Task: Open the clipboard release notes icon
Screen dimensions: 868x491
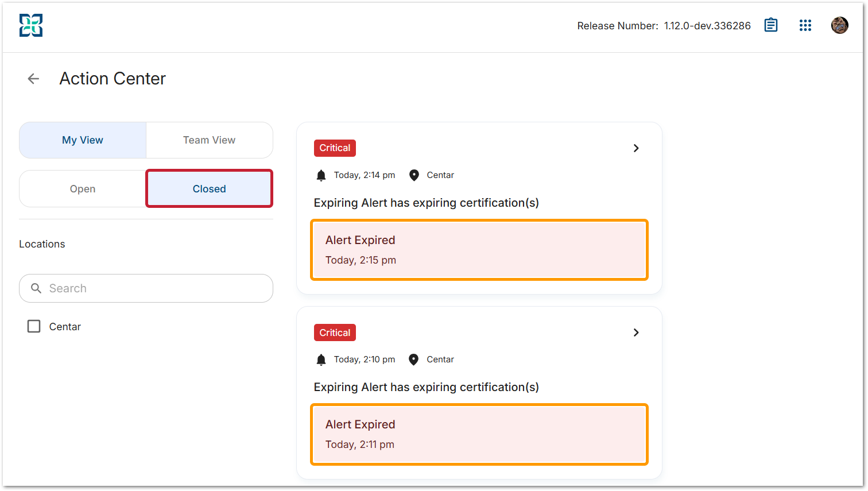Action: pyautogui.click(x=771, y=25)
